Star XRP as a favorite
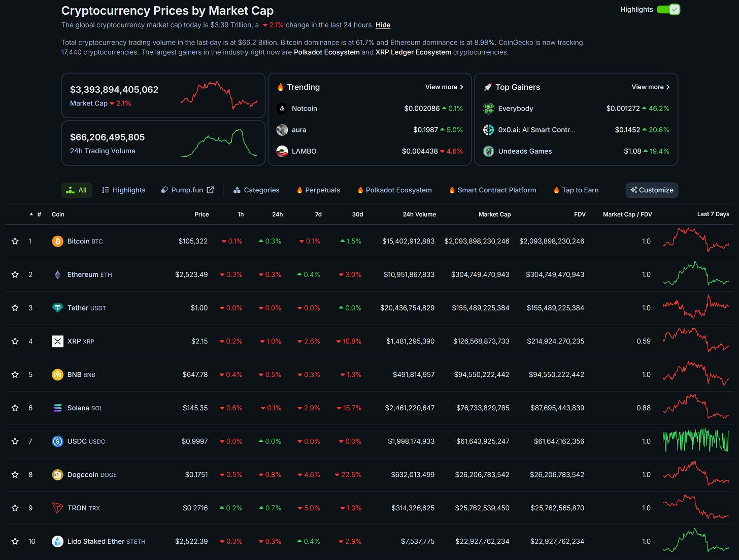This screenshot has width=739, height=560. click(x=15, y=341)
